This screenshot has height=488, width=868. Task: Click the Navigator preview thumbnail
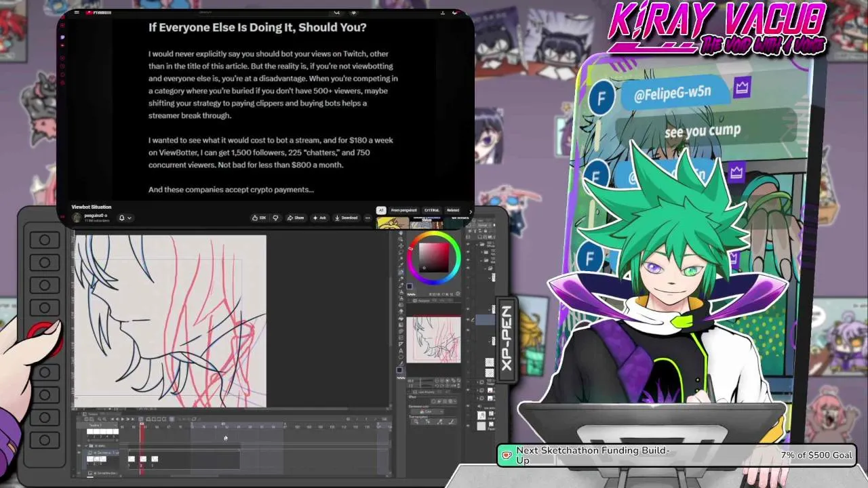pyautogui.click(x=433, y=340)
